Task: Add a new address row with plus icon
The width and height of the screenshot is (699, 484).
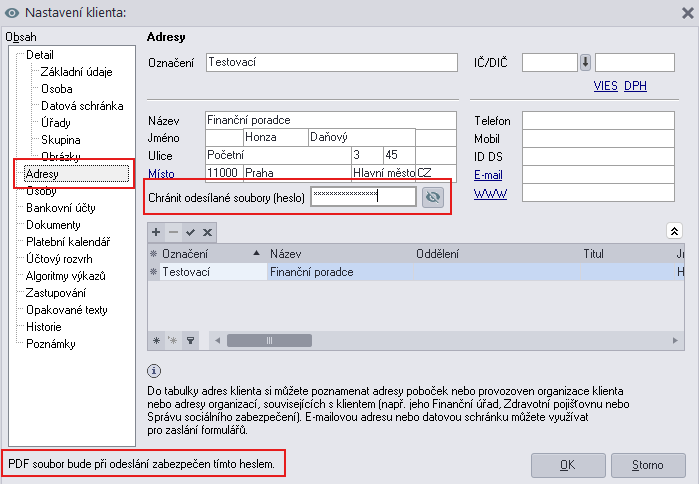Action: tap(156, 231)
